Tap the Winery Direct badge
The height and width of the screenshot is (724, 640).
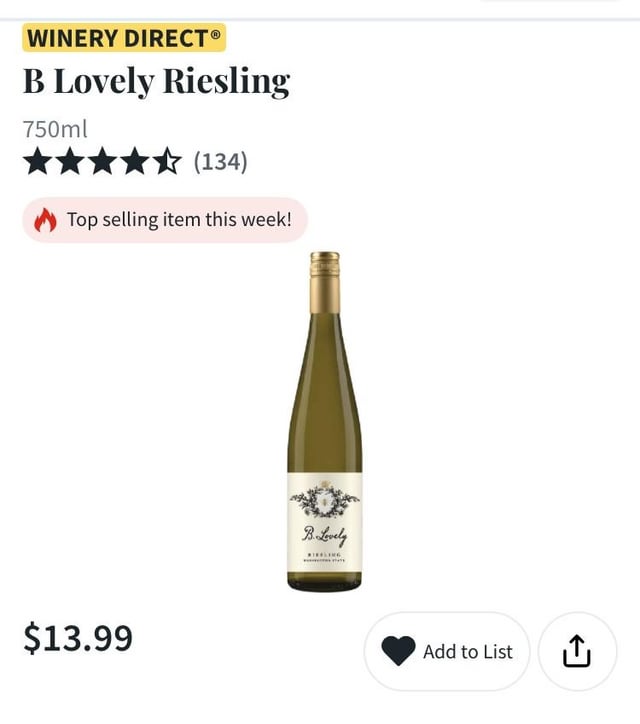pos(124,39)
